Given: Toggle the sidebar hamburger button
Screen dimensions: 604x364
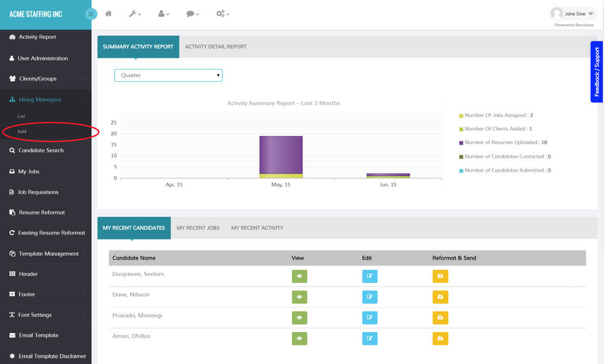Looking at the screenshot, I should coord(91,14).
